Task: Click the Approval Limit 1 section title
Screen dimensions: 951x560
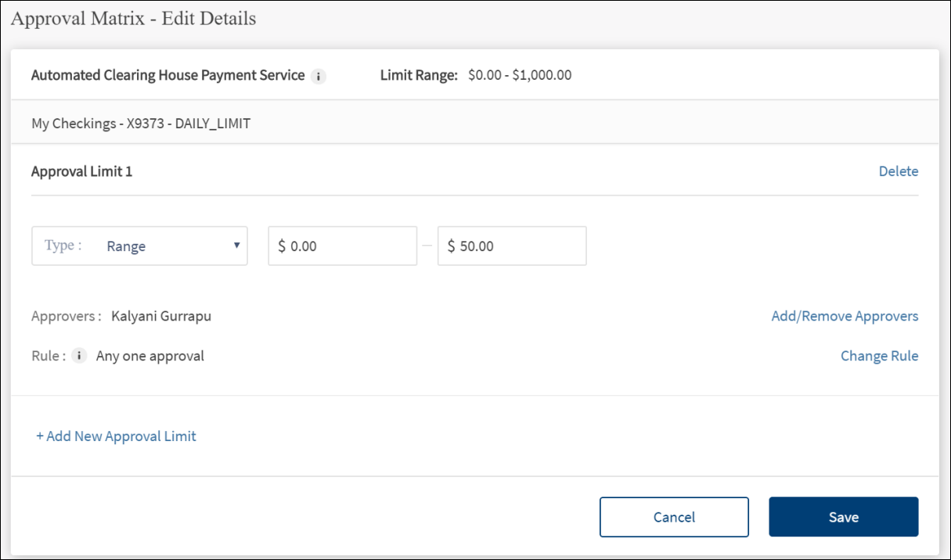Action: 81,171
